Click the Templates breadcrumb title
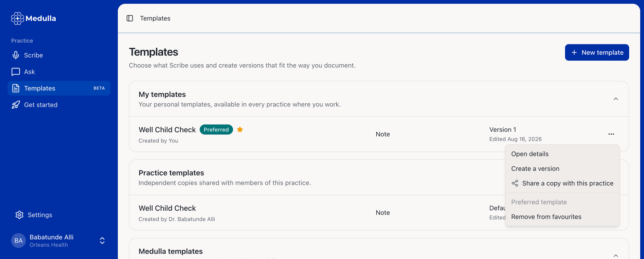644x259 pixels. click(155, 18)
